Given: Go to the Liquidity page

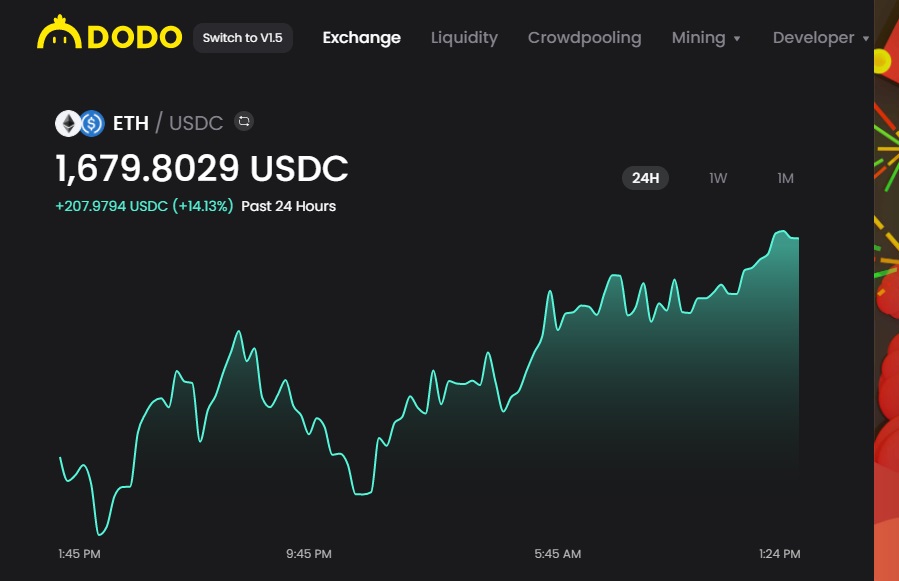Looking at the screenshot, I should coord(464,38).
